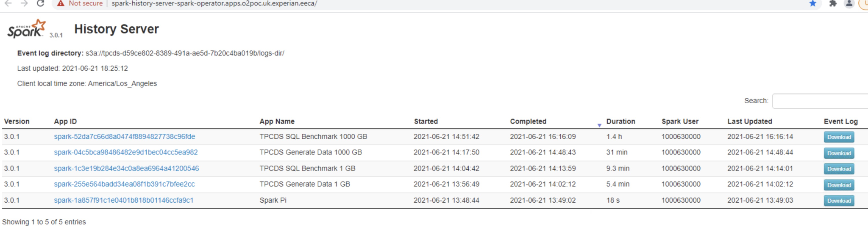
Task: Sort the table by Completed column
Action: pyautogui.click(x=528, y=121)
